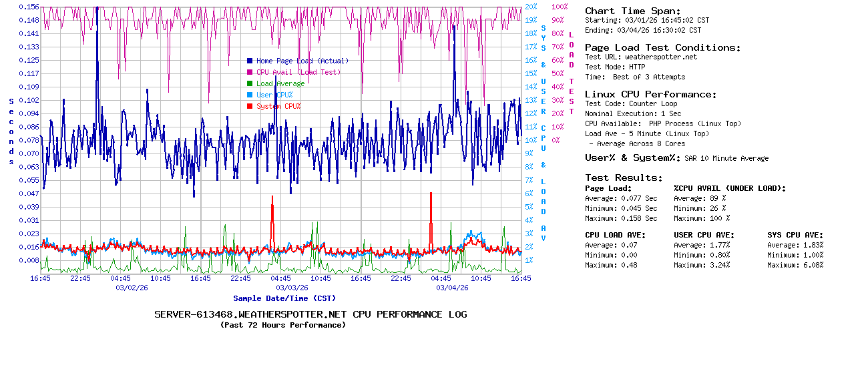The image size is (868, 367).
Task: Click the CPU PERFORMANCE LOG chart title
Action: [x=310, y=314]
